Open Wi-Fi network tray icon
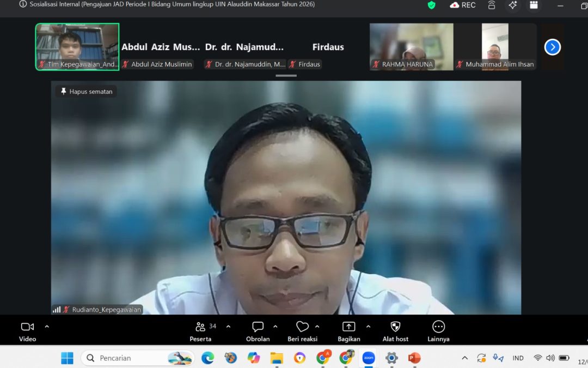 click(538, 358)
